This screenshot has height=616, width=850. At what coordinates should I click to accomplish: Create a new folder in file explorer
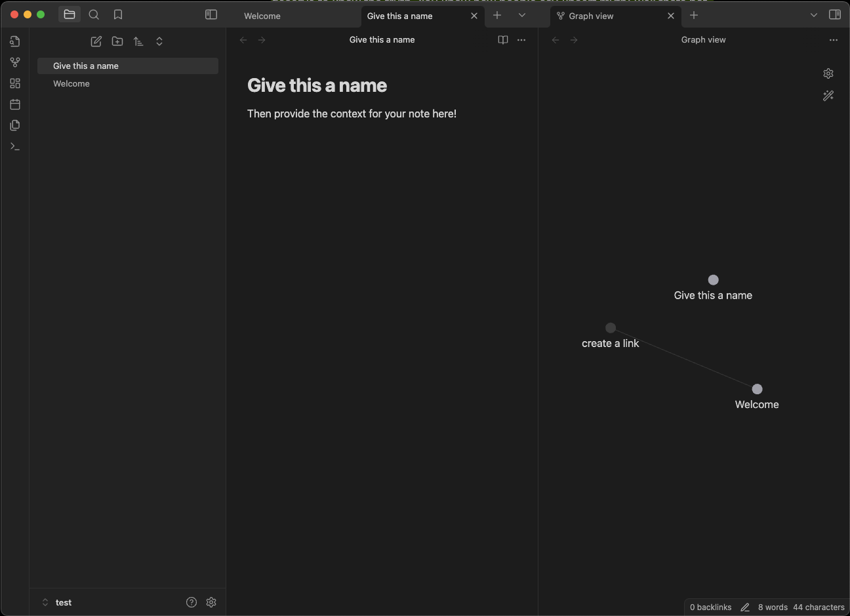pos(117,41)
